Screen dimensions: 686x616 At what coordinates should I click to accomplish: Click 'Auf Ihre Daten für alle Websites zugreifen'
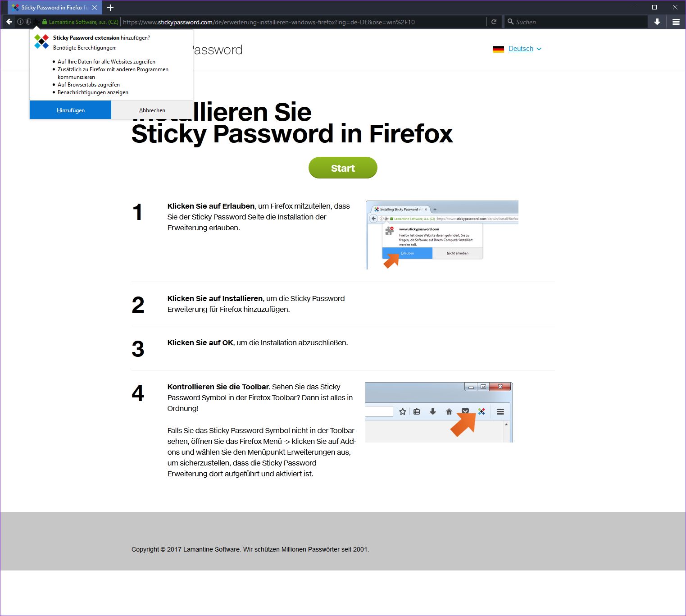click(x=106, y=62)
